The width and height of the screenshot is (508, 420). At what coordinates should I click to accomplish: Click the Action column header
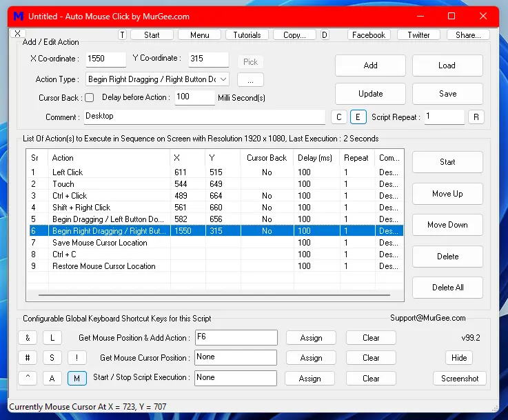point(109,158)
